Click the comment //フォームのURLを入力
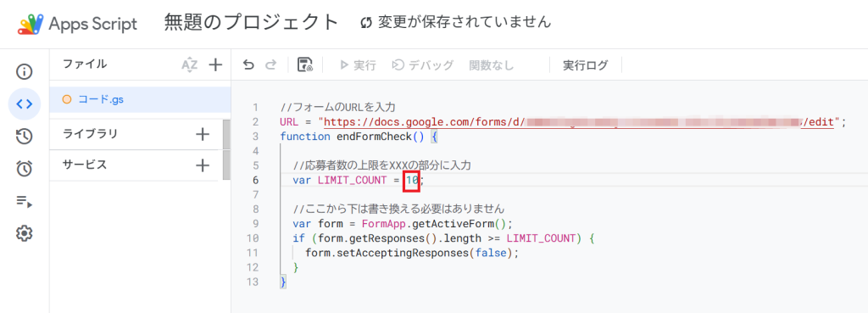 (337, 108)
